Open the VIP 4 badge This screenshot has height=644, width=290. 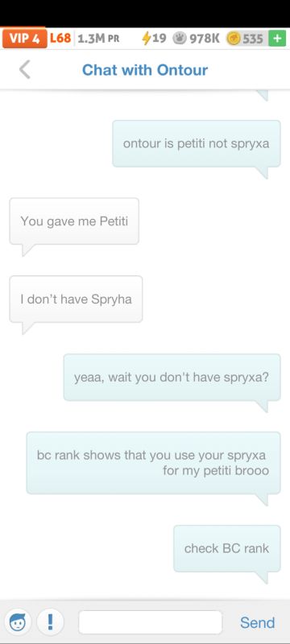(24, 39)
